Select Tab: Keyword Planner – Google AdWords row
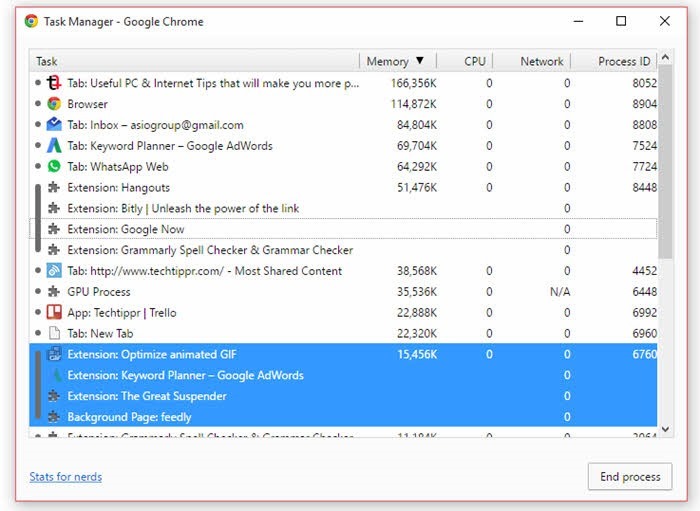Screen dimensions: 700x511 343,145
